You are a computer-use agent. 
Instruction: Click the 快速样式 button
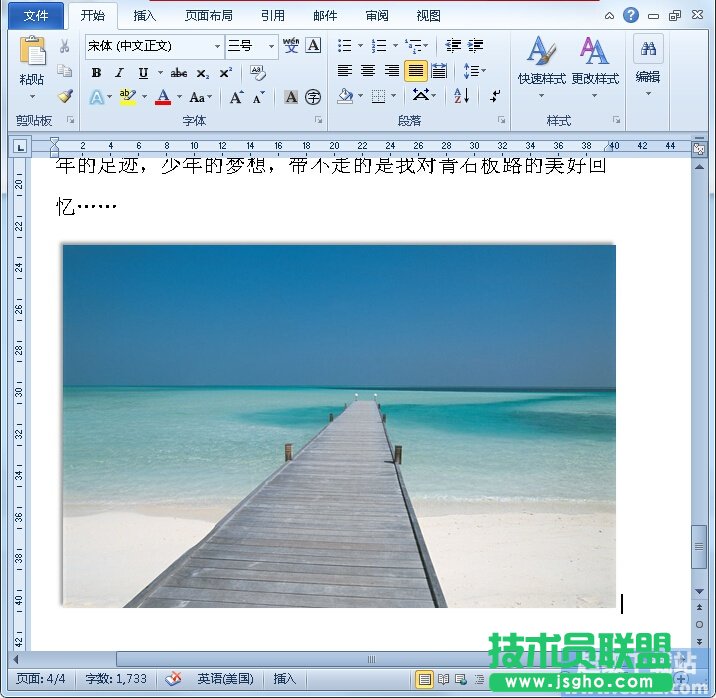[x=541, y=62]
